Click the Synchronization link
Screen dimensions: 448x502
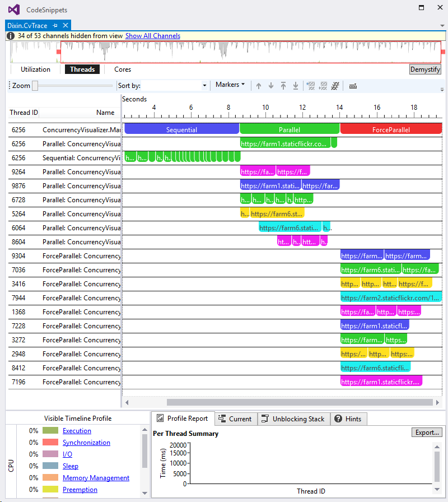pos(86,443)
